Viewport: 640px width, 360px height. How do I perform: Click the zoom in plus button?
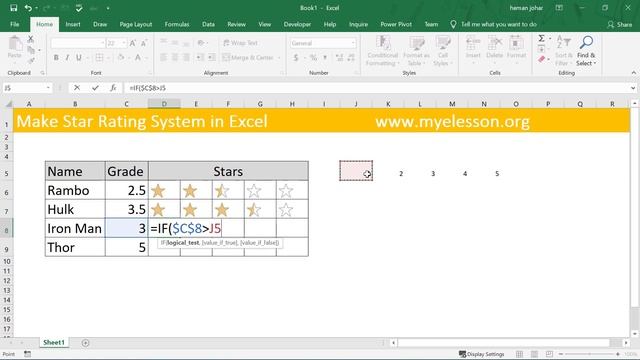coord(618,354)
